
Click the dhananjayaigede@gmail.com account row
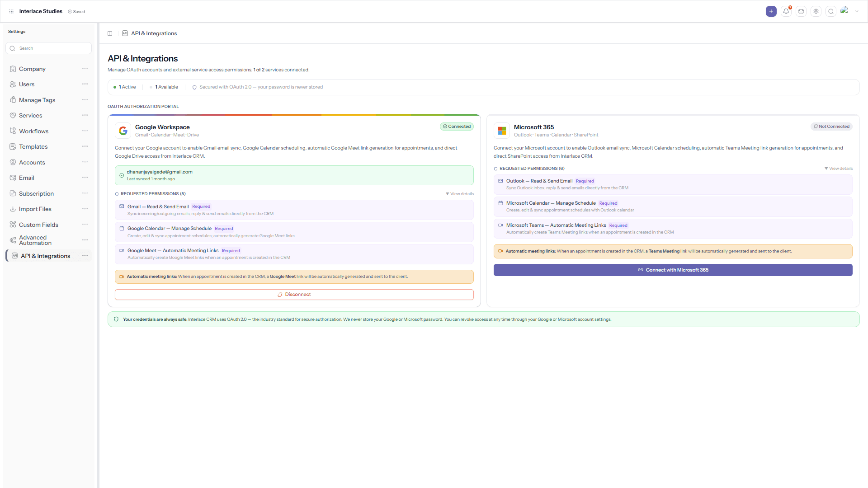[x=294, y=175]
